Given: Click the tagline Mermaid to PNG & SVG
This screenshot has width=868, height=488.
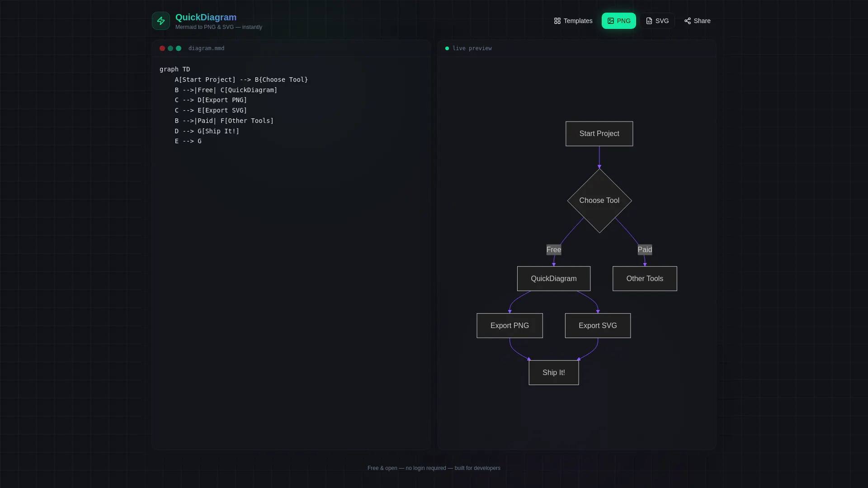Looking at the screenshot, I should (219, 27).
